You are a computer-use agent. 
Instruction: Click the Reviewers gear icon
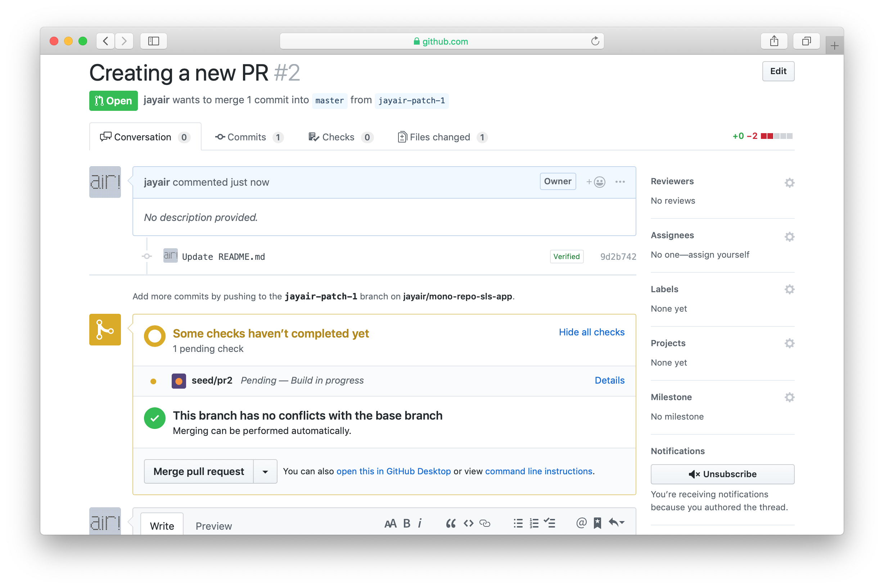[x=789, y=182]
